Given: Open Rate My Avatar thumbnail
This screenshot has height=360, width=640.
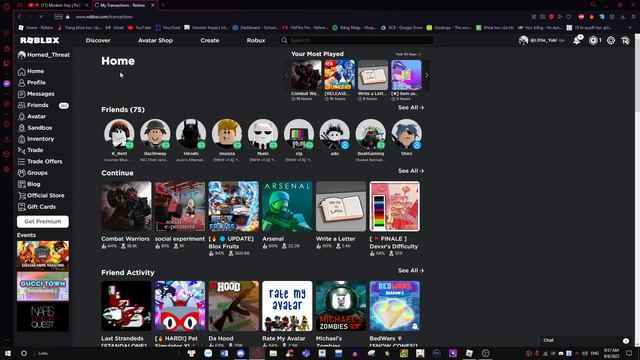Looking at the screenshot, I should 287,306.
